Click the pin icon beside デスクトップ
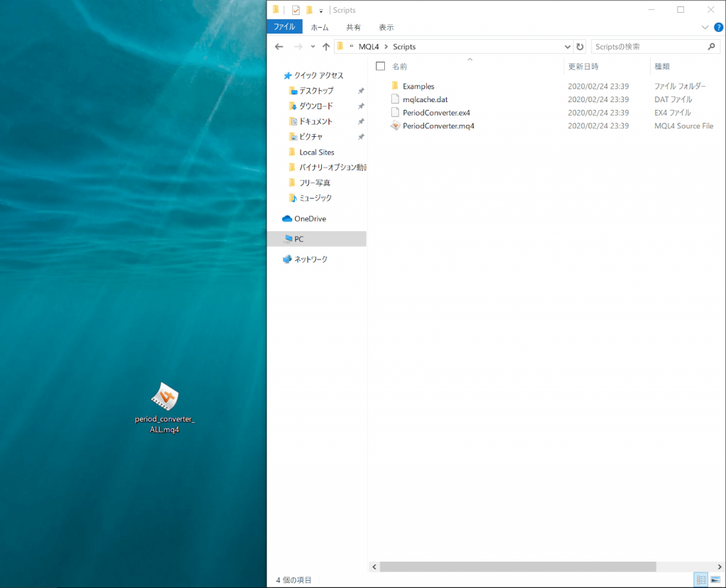 pos(361,91)
